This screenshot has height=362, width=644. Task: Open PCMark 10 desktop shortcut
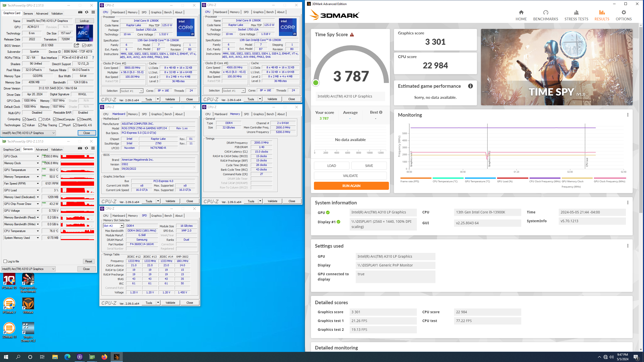tap(9, 281)
